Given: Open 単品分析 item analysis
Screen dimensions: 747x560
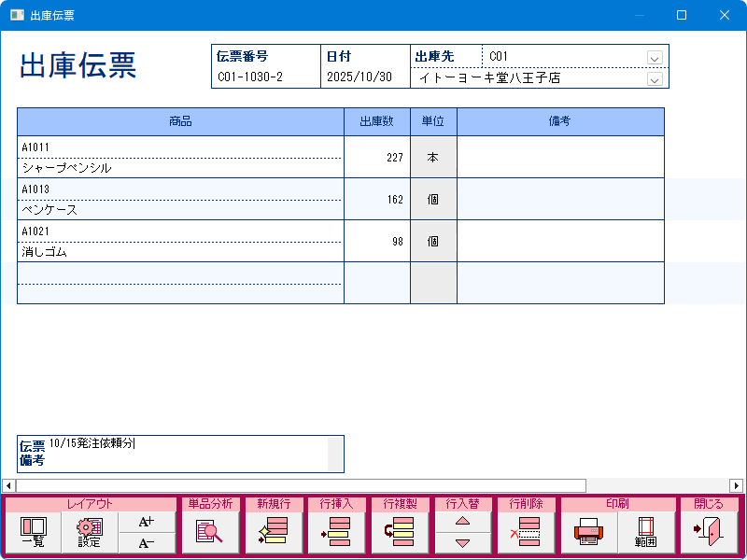Looking at the screenshot, I should tap(209, 533).
